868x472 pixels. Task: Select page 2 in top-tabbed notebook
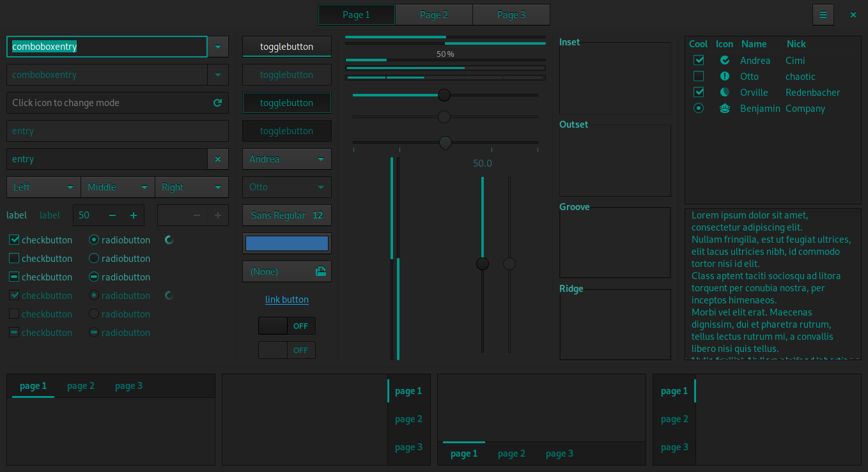click(81, 386)
